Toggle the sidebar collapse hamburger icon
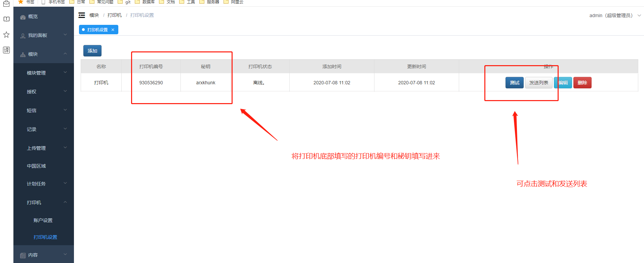This screenshot has height=263, width=644. point(82,15)
